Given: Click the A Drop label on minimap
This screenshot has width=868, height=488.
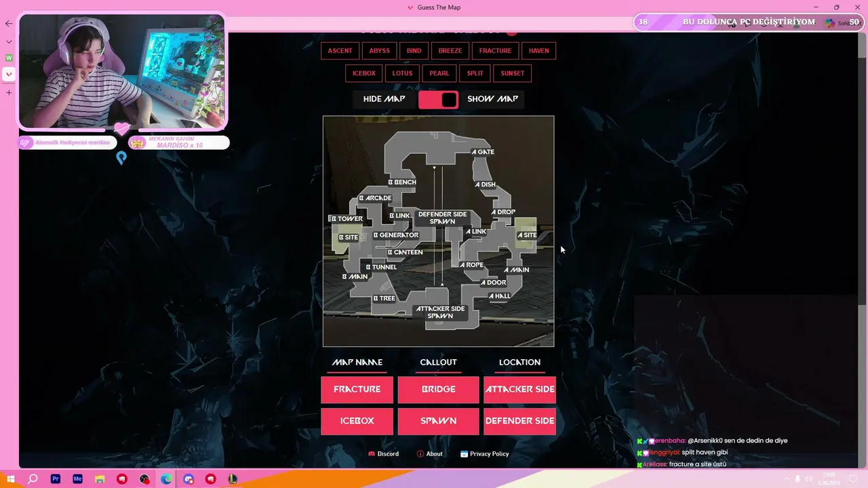Looking at the screenshot, I should click(x=503, y=212).
